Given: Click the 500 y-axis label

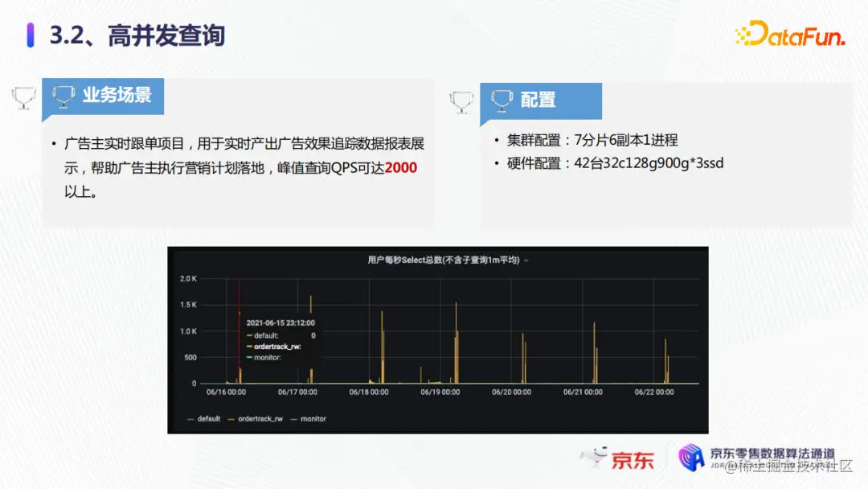Looking at the screenshot, I should click(x=190, y=358).
